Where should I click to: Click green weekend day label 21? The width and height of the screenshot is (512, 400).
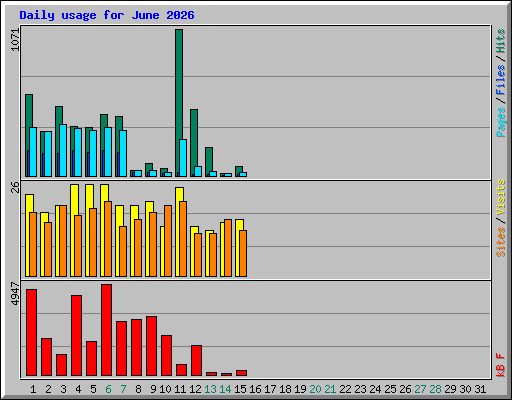coord(330,389)
